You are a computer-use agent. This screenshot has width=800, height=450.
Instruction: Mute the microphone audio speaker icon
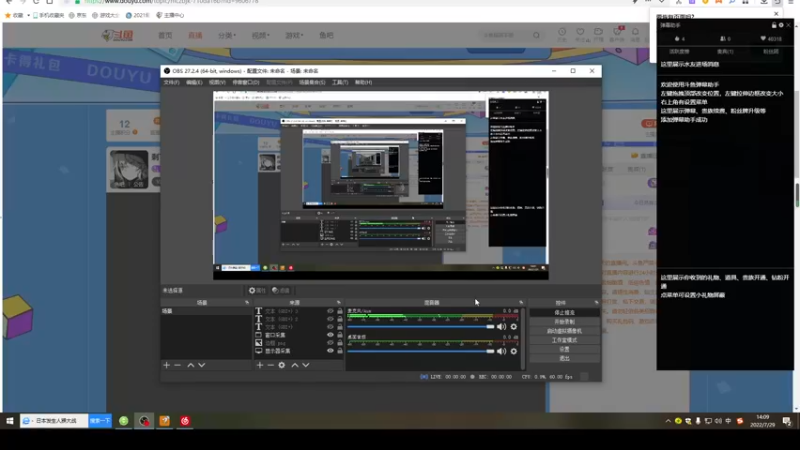tap(502, 327)
